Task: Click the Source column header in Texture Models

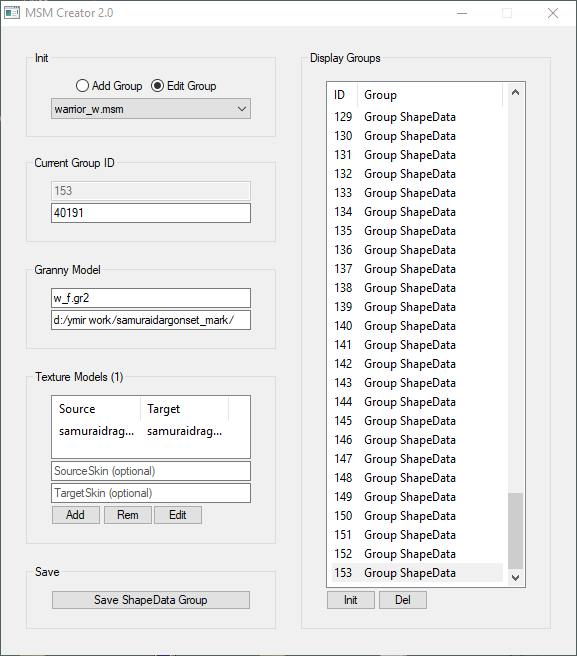Action: tap(97, 409)
